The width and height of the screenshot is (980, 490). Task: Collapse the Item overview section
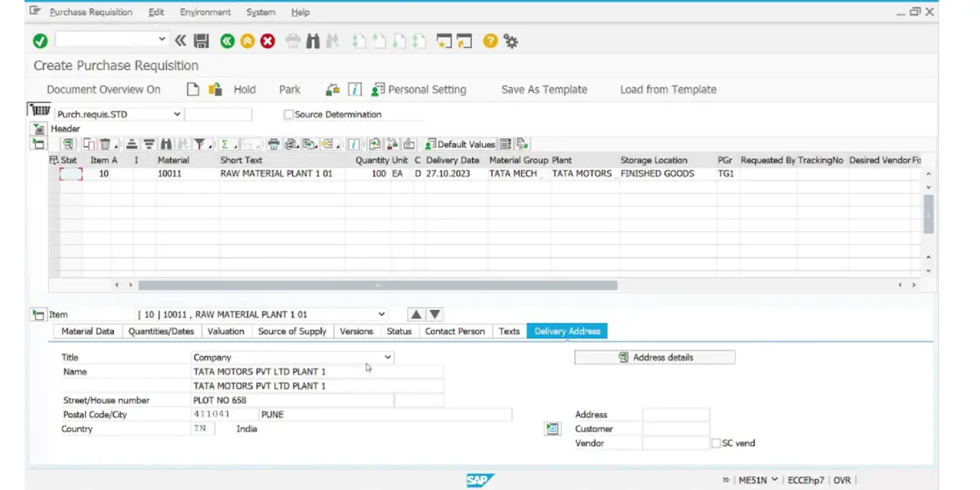(x=38, y=145)
